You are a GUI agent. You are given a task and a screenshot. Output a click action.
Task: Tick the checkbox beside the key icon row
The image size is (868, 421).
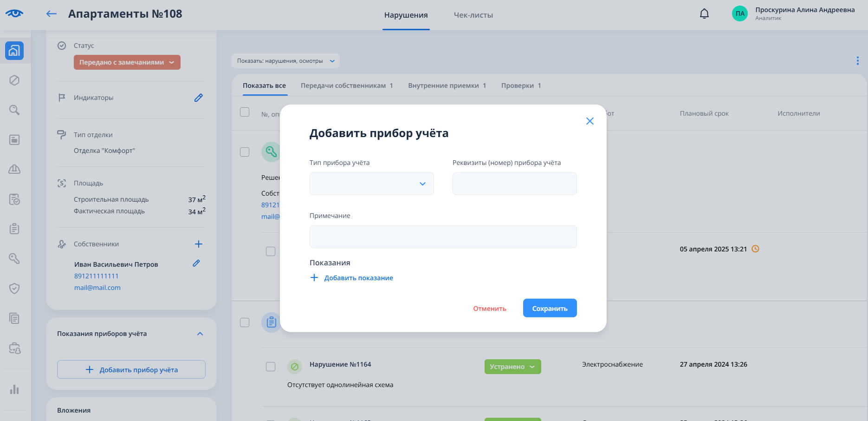pos(245,152)
